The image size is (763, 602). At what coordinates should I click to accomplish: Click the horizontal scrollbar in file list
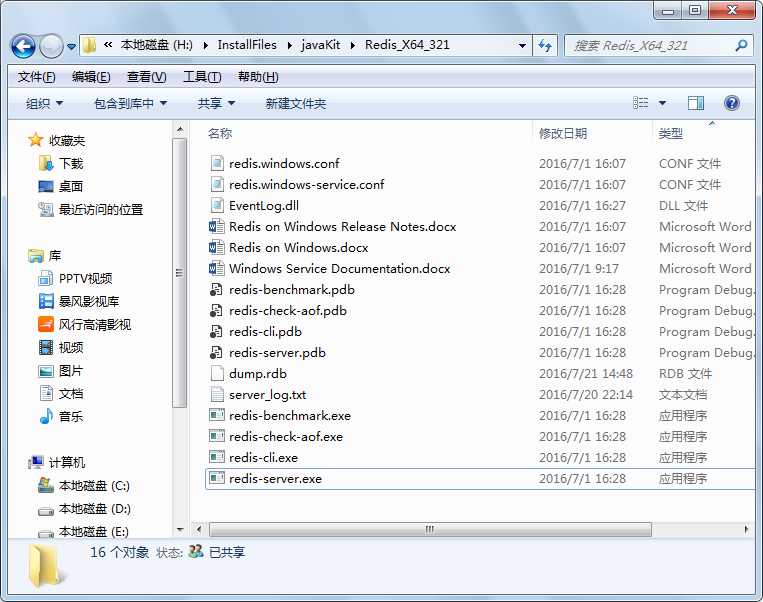430,529
